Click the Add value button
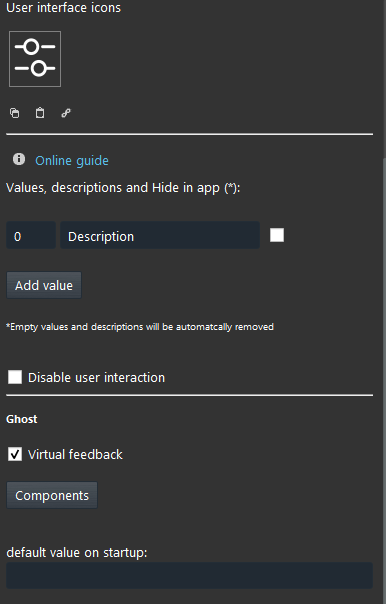Viewport: 386px width, 604px height. tap(44, 285)
